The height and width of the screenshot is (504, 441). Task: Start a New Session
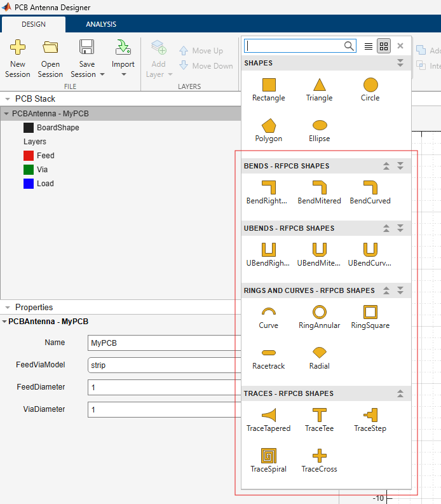pyautogui.click(x=18, y=58)
